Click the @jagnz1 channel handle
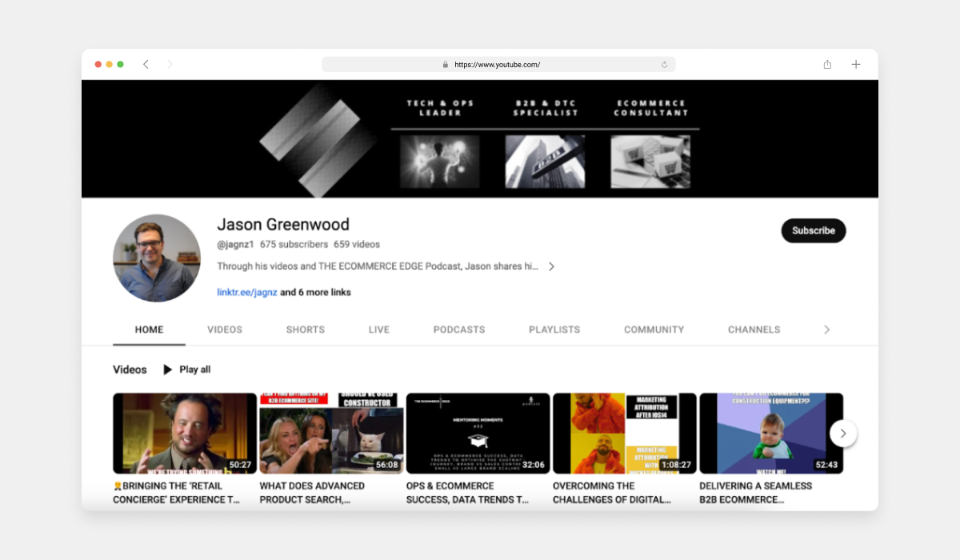Screen dimensions: 960x560 click(x=235, y=244)
